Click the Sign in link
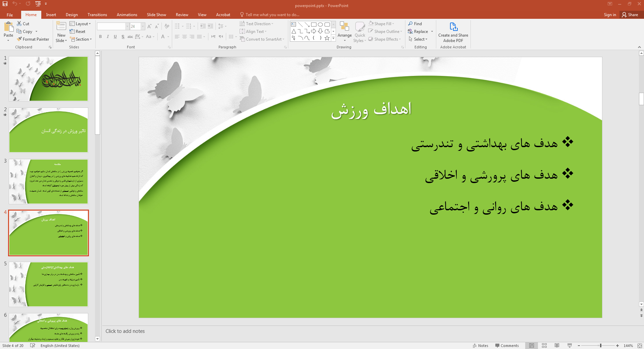The image size is (644, 349). tap(610, 15)
